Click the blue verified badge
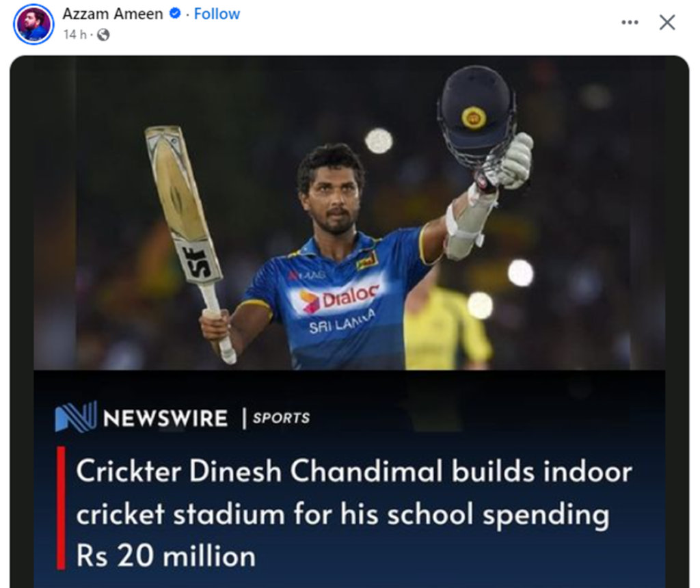 (x=175, y=14)
